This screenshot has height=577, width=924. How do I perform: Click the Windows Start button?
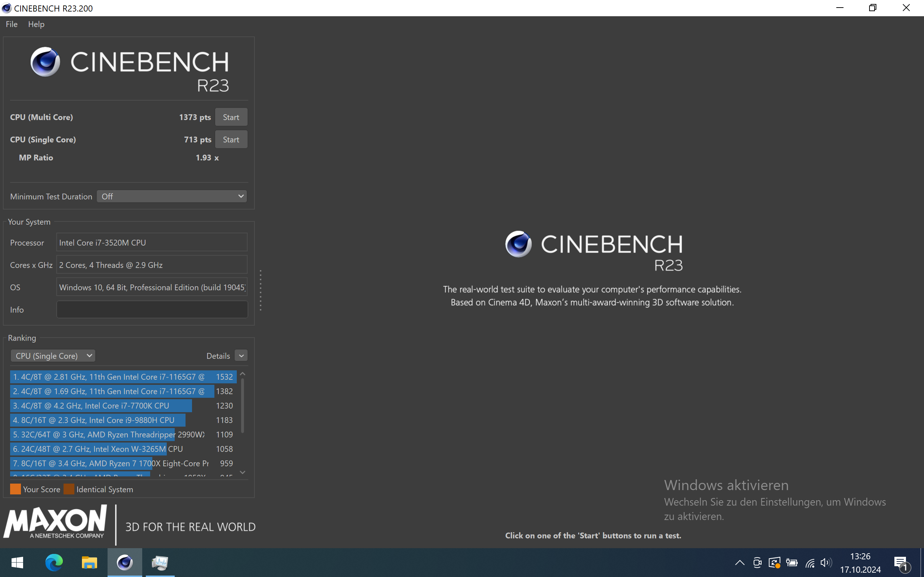[17, 563]
